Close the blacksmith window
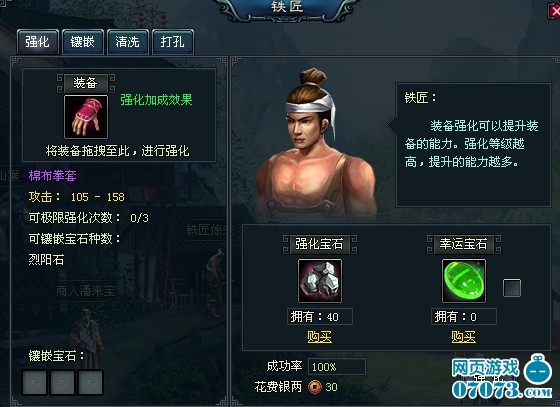The image size is (560, 407). pyautogui.click(x=555, y=11)
